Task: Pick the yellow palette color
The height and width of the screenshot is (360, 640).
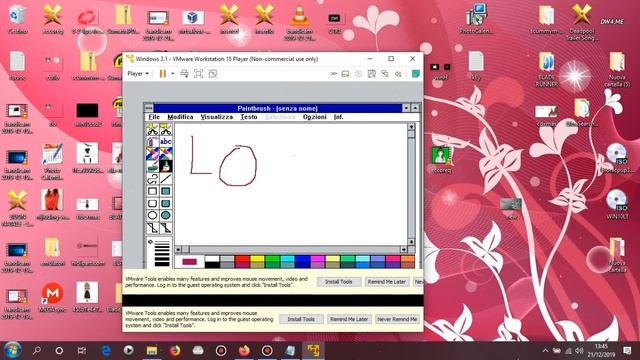Action: (x=257, y=259)
